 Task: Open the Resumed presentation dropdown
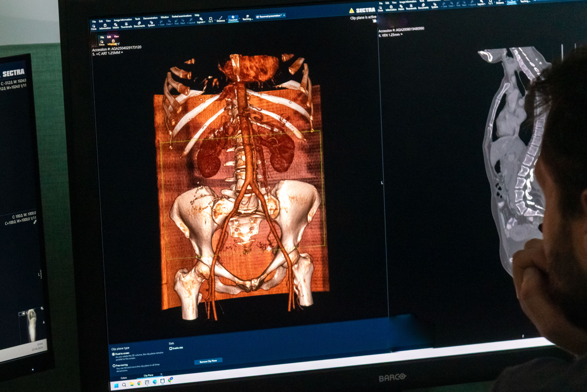(271, 16)
